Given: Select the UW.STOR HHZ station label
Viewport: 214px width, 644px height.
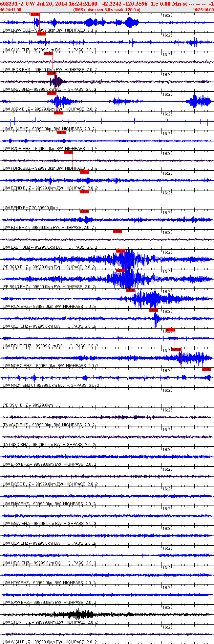Looking at the screenshot, I should pyautogui.click(x=51, y=622).
